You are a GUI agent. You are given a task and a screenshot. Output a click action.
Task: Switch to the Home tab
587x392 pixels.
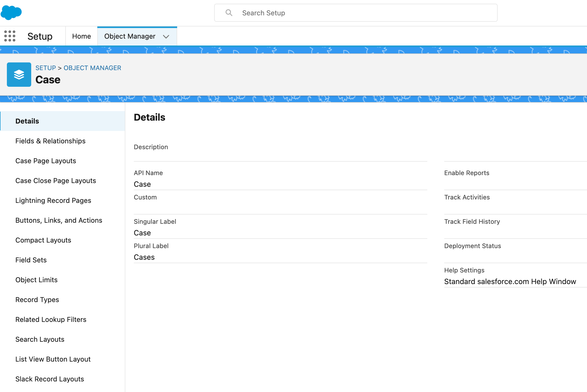pyautogui.click(x=81, y=36)
